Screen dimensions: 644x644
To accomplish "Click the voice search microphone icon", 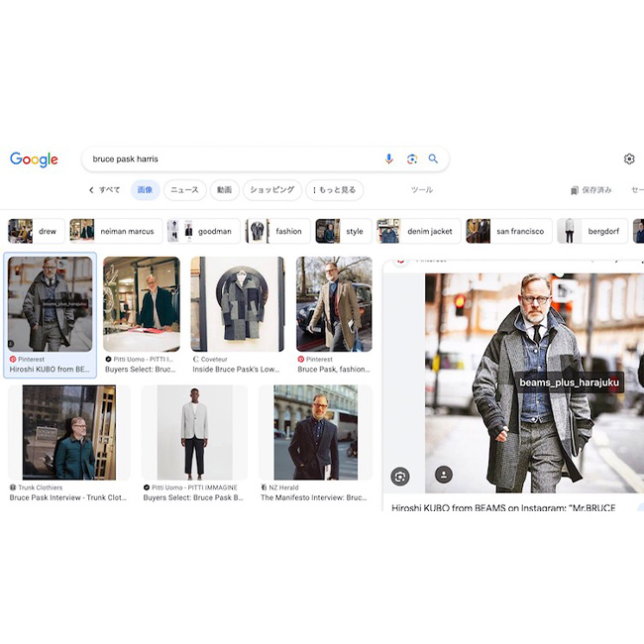I will [388, 159].
